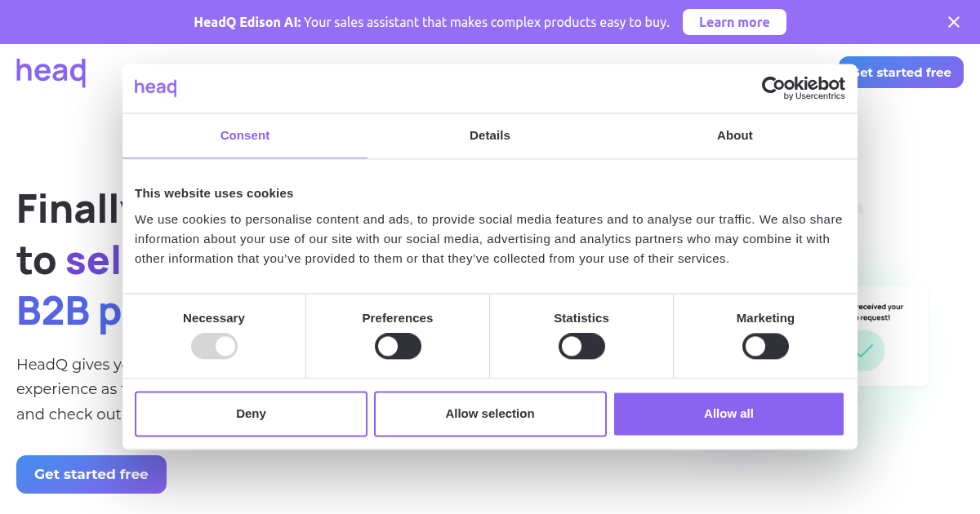Turn on the Statistics cookies toggle
The height and width of the screenshot is (514, 980).
click(581, 346)
